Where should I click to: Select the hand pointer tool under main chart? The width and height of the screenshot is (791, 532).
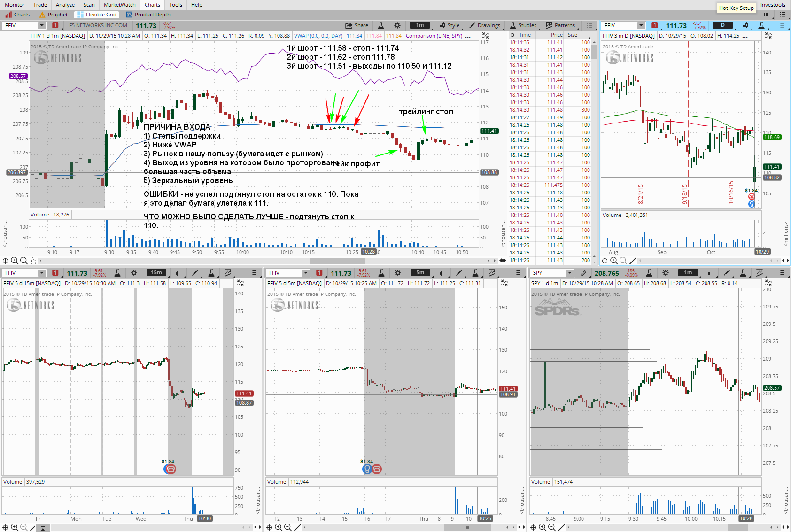33,261
